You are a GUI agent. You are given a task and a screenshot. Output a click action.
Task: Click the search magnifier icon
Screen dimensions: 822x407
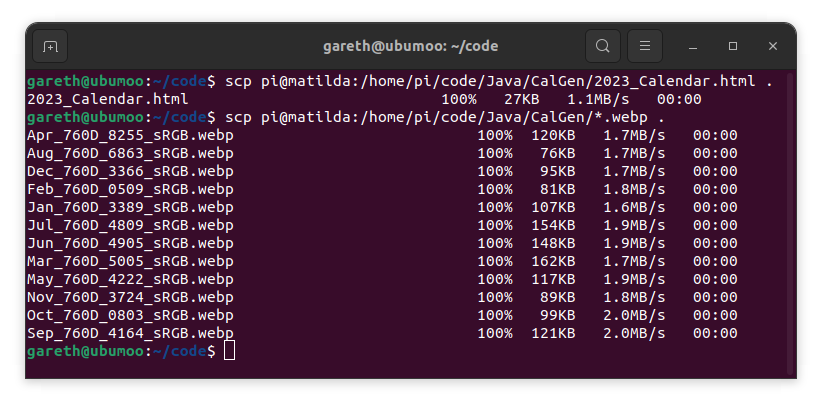(x=603, y=46)
